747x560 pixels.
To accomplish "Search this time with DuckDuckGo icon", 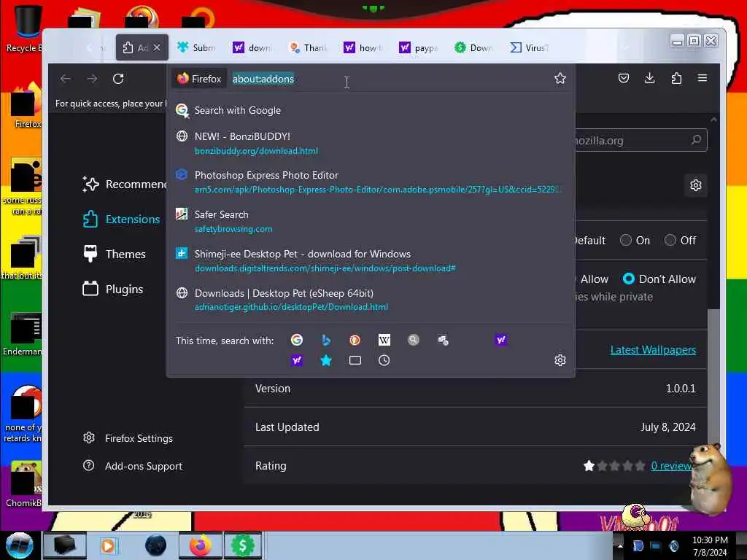I will 355,340.
